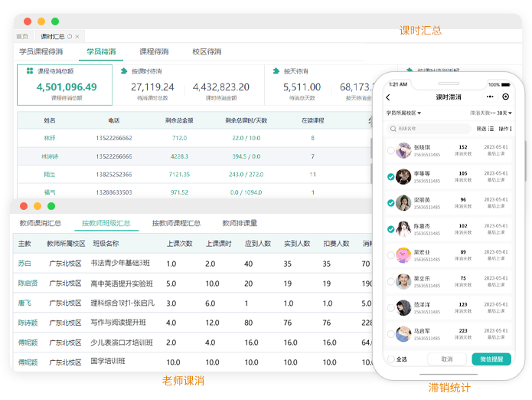Switch to the 校区待消 tab
The image size is (532, 400).
click(207, 51)
